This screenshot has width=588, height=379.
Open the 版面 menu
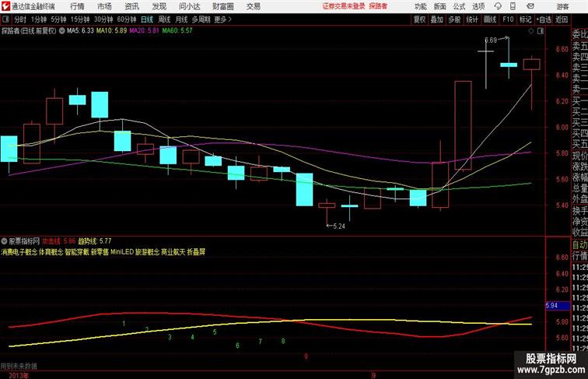[x=440, y=6]
